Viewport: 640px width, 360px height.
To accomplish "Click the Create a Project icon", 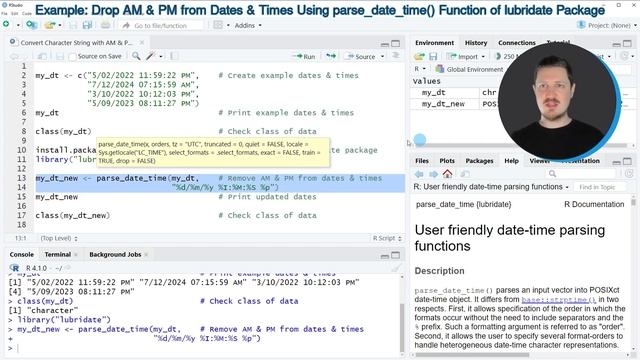I will click(x=31, y=25).
